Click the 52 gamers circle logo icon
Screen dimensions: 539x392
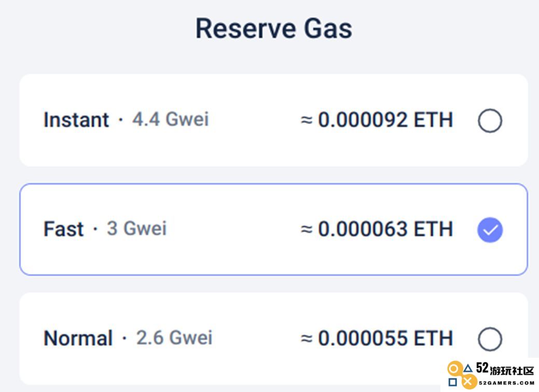pyautogui.click(x=454, y=369)
